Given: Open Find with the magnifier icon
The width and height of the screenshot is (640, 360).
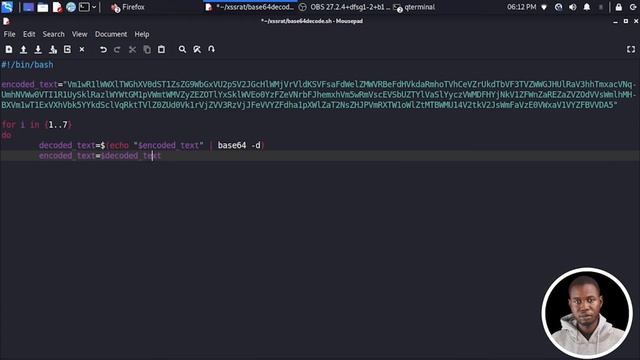Looking at the screenshot, I should (182, 49).
